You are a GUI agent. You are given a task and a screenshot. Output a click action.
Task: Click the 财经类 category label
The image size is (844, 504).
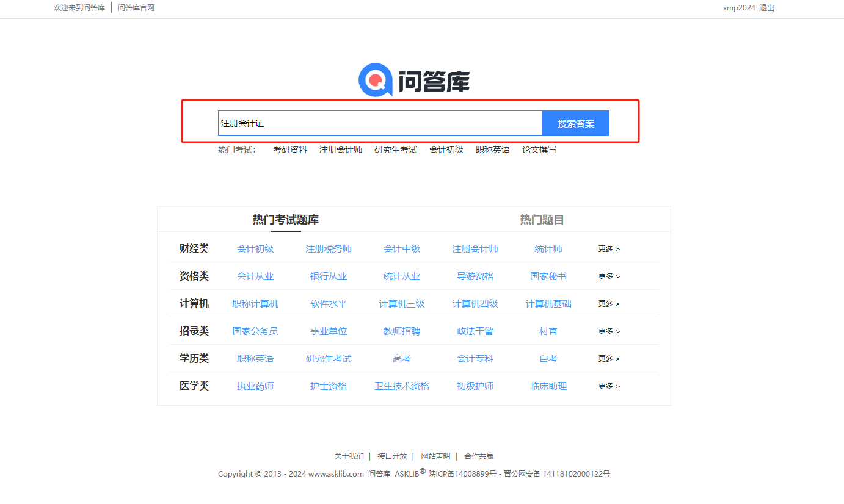(194, 248)
